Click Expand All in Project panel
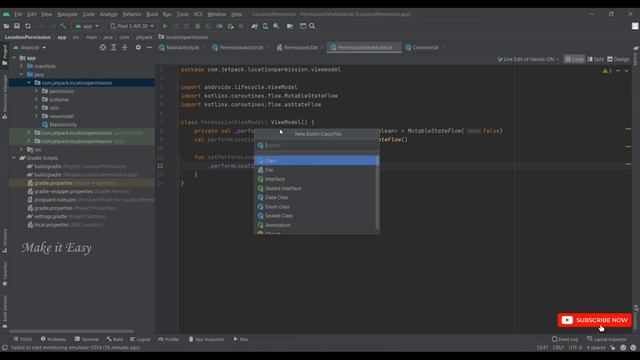This screenshot has width=640, height=360. click(x=114, y=47)
